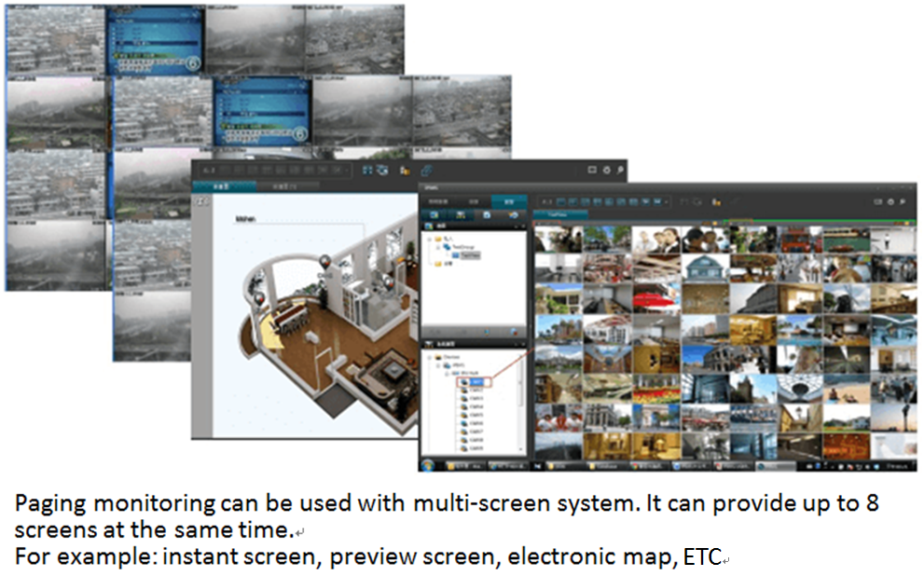Click the camera pin at the top of the floor plan

click(x=324, y=262)
